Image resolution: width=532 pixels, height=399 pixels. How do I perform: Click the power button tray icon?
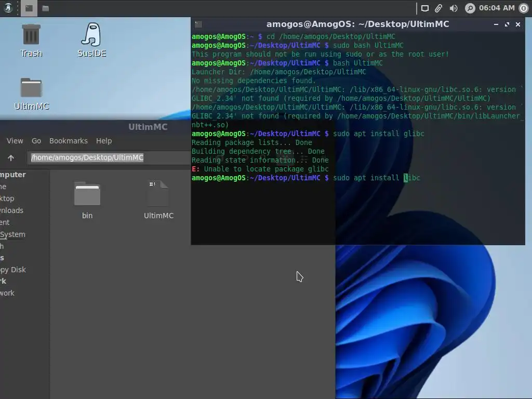click(x=524, y=8)
